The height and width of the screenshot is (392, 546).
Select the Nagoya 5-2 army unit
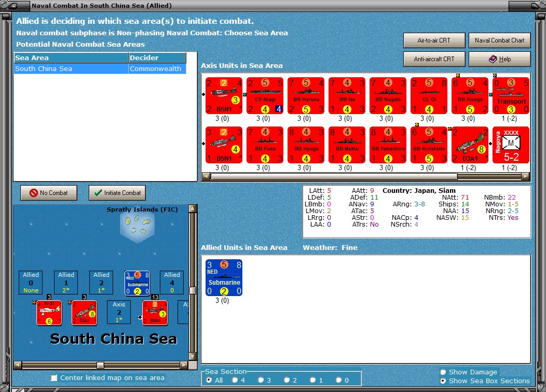click(x=511, y=145)
